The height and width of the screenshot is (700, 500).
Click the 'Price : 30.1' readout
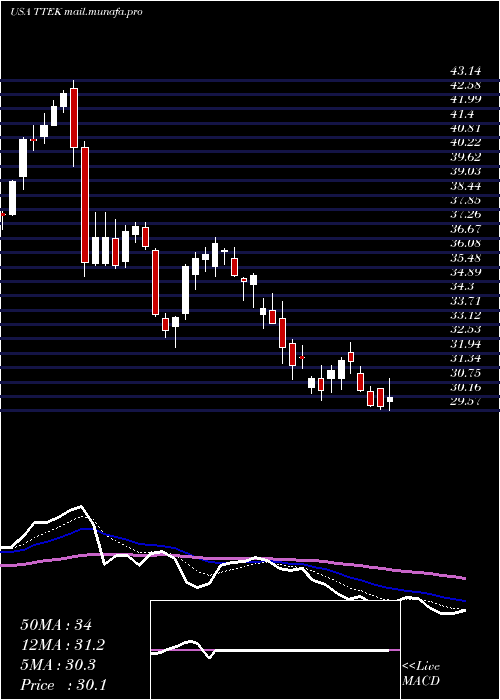tap(63, 685)
